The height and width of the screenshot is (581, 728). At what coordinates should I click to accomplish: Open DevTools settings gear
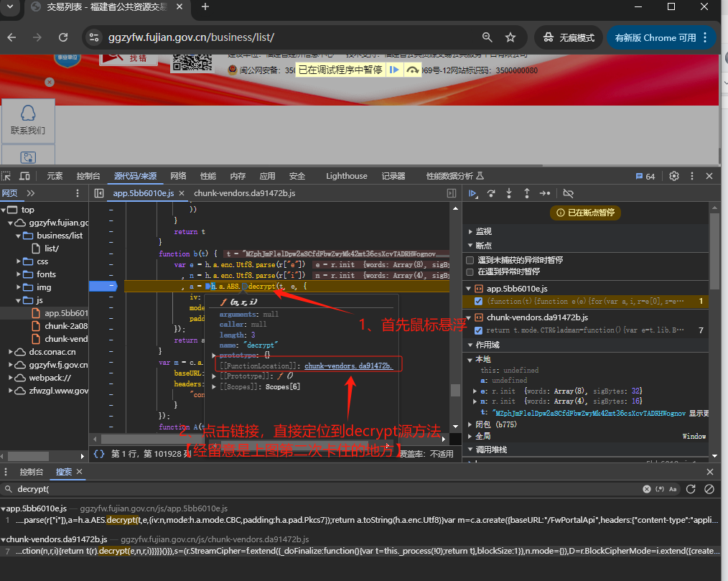(673, 176)
